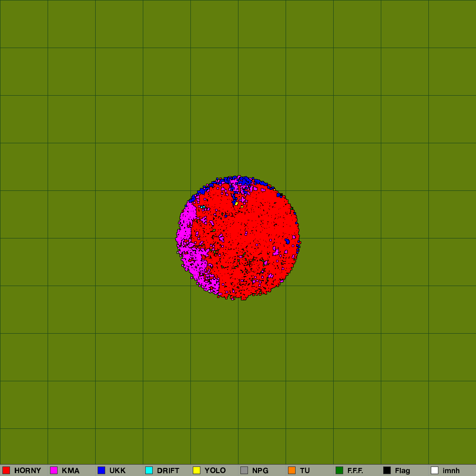Choose the orange TU legend swatch
This screenshot has width=476, height=476.
click(x=292, y=470)
